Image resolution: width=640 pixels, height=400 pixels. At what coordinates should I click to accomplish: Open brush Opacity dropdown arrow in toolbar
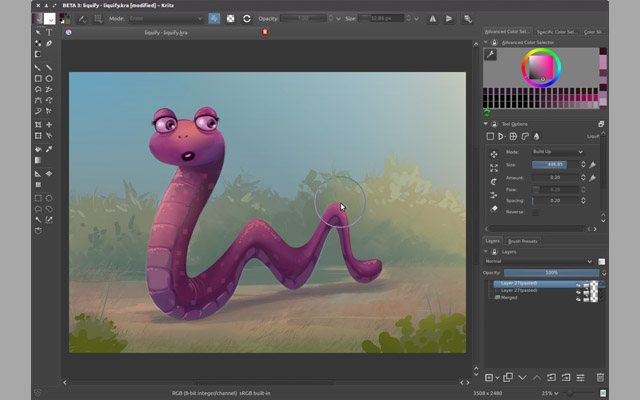coord(338,19)
